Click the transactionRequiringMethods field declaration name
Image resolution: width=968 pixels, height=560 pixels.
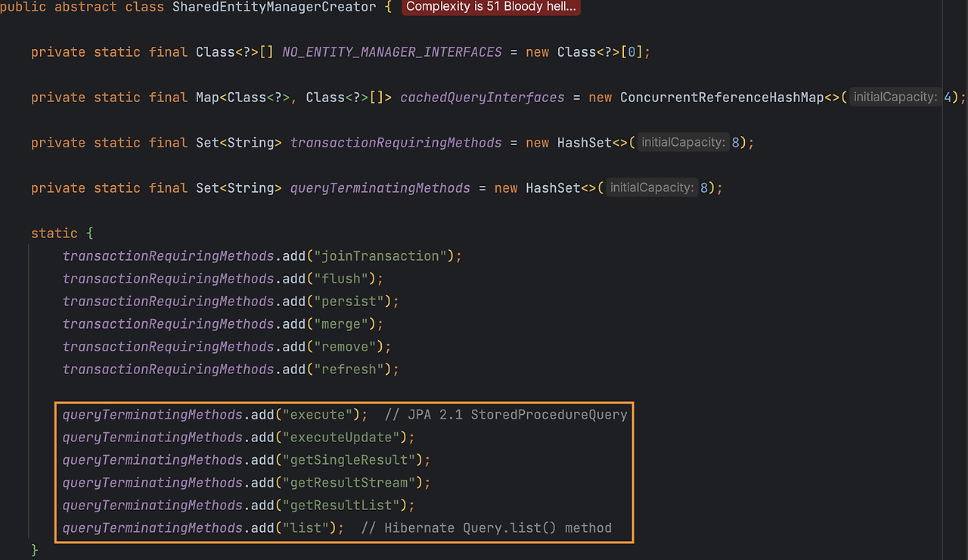pos(396,143)
